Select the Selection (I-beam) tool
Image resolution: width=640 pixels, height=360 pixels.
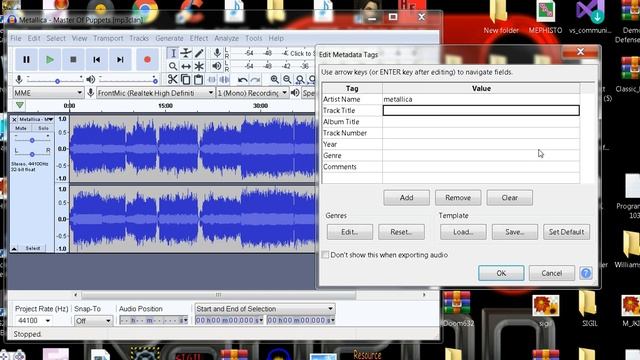pos(173,53)
